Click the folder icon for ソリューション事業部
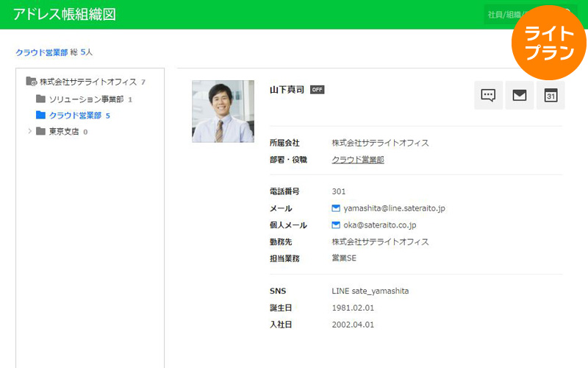 (41, 99)
